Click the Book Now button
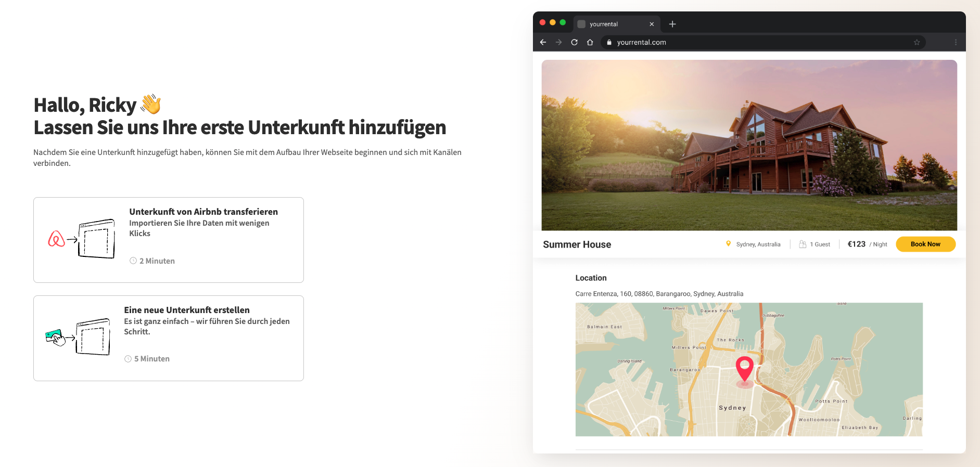Screen dimensions: 980x467 tap(925, 244)
